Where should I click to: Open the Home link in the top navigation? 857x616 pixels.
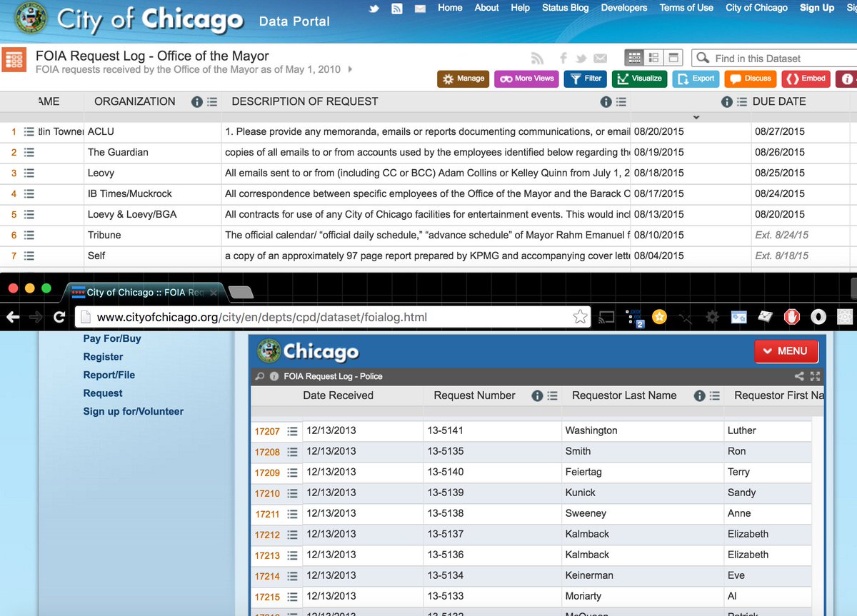(x=450, y=8)
